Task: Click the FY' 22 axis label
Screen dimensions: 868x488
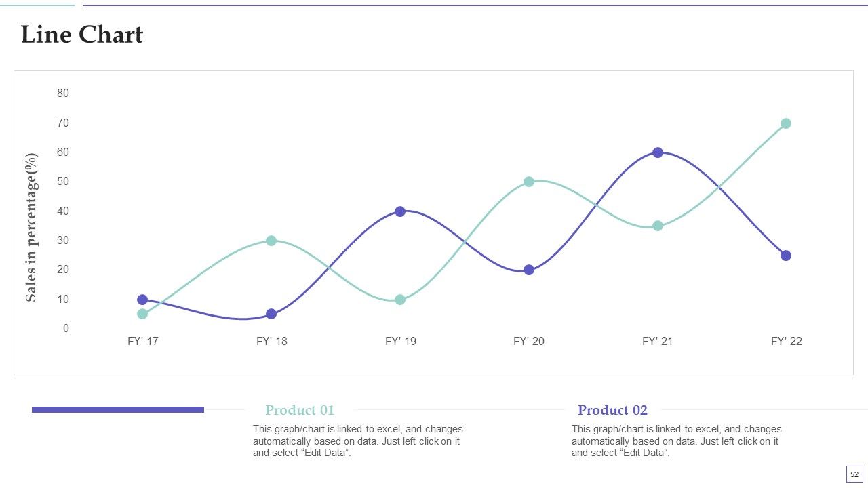Action: (787, 341)
